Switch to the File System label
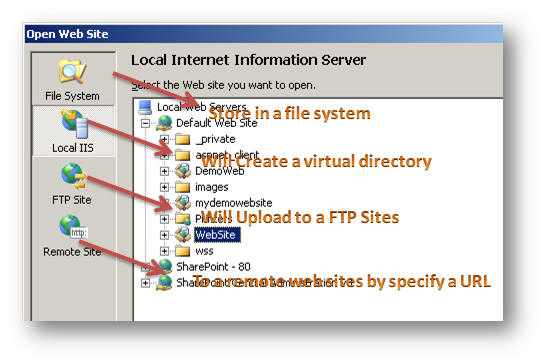 point(72,96)
